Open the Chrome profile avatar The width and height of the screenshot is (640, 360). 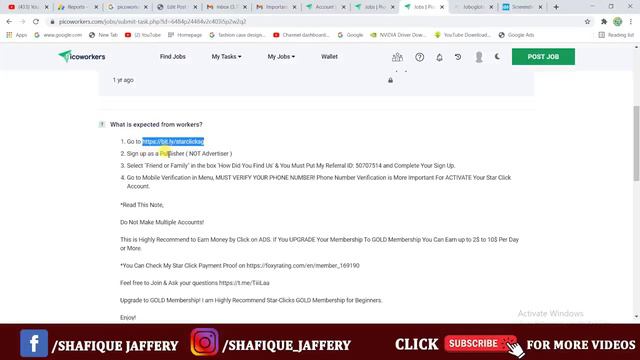618,22
